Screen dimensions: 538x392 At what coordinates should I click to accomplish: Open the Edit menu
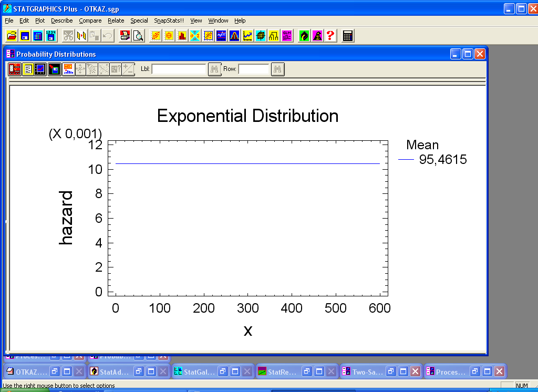pyautogui.click(x=24, y=20)
